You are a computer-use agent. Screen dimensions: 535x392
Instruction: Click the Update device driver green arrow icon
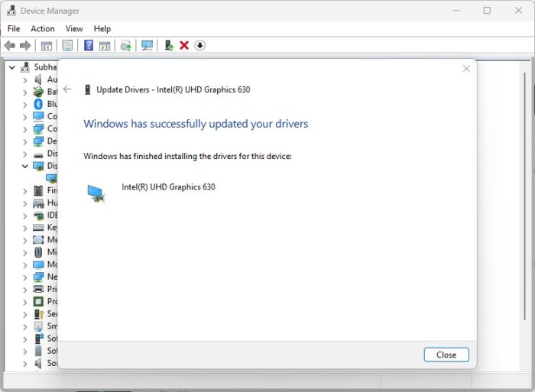coord(169,46)
